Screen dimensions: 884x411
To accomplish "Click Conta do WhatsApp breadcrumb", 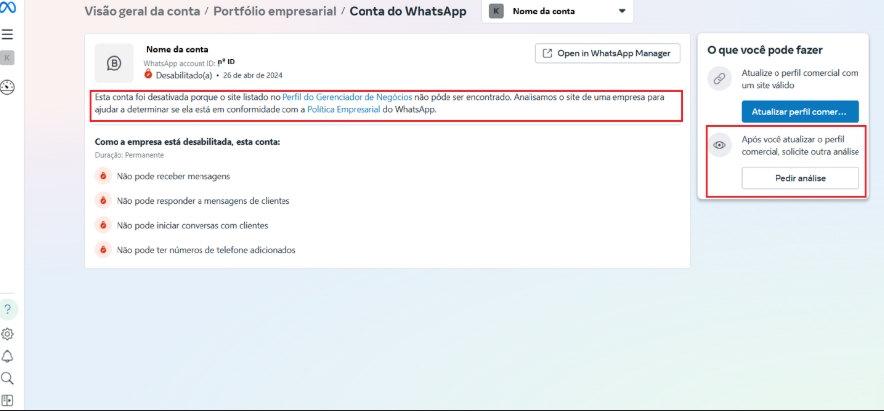I will point(408,11).
